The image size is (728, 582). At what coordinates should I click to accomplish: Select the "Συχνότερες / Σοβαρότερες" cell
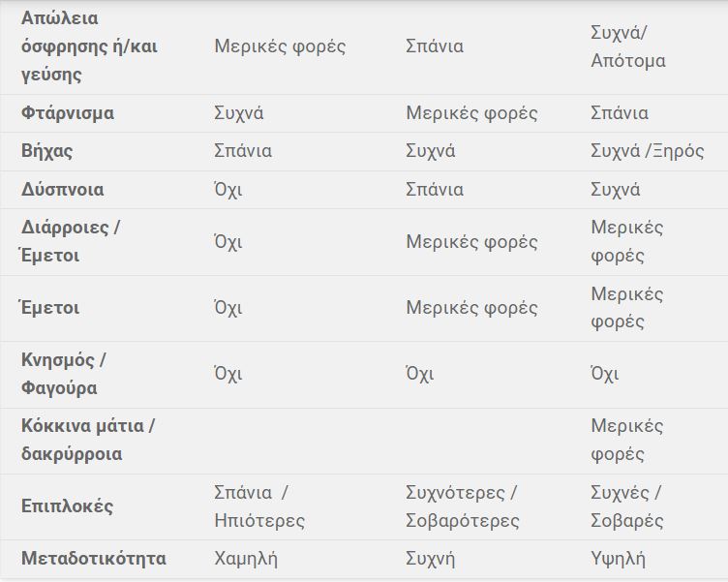coord(462,506)
